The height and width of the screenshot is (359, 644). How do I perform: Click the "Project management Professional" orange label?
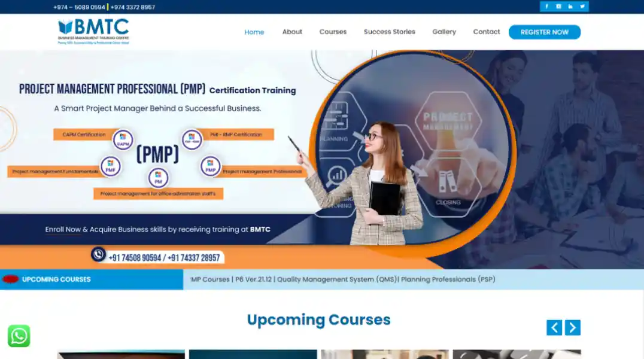262,171
